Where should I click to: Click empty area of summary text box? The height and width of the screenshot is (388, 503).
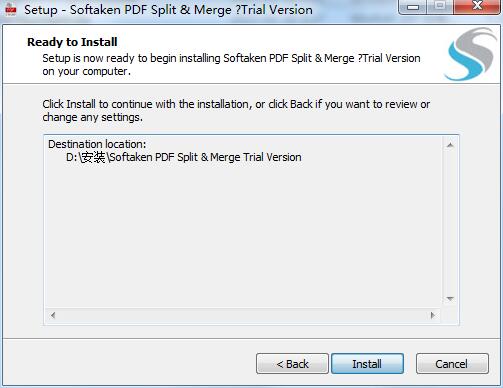[243, 233]
